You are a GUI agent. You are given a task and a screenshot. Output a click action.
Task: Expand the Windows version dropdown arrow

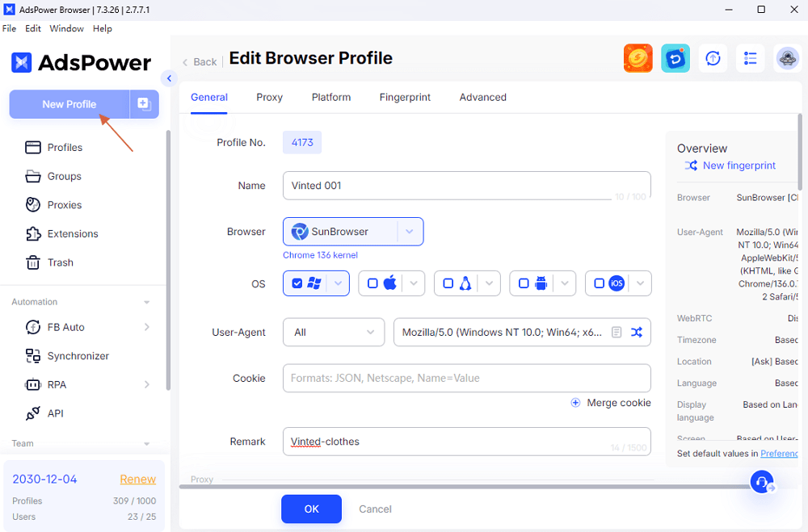click(338, 283)
